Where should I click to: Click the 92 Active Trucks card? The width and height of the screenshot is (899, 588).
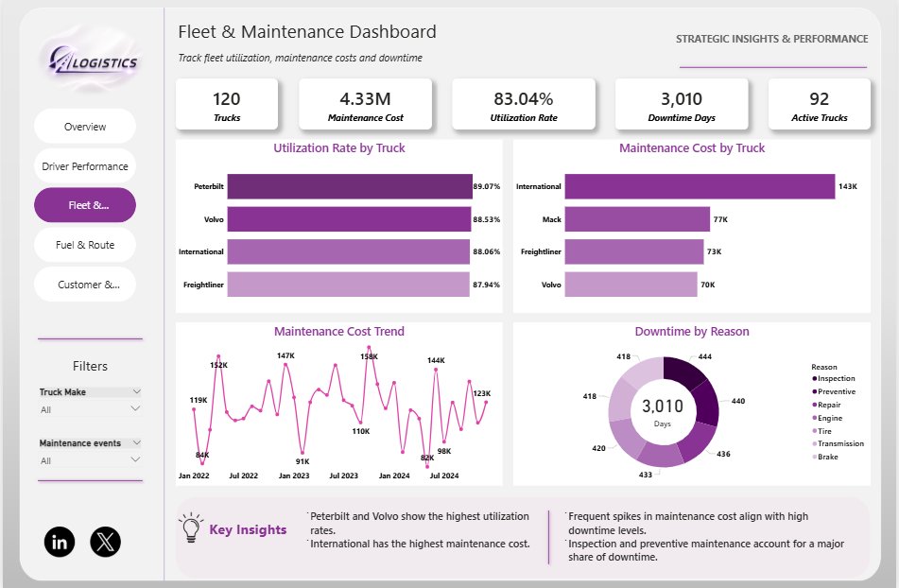[x=820, y=104]
